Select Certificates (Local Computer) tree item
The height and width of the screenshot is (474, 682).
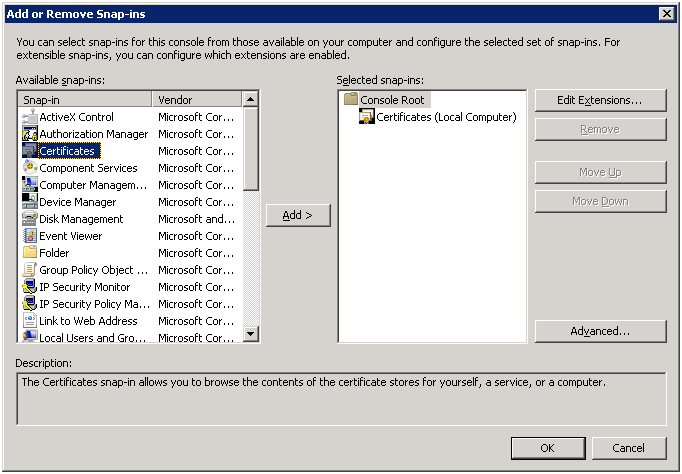point(446,117)
